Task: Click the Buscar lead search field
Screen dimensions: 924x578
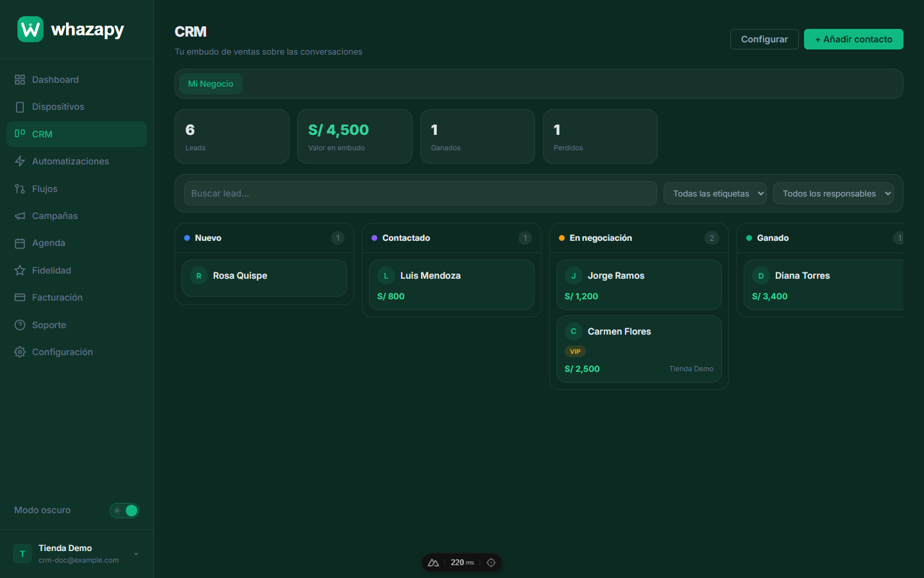Action: tap(420, 193)
